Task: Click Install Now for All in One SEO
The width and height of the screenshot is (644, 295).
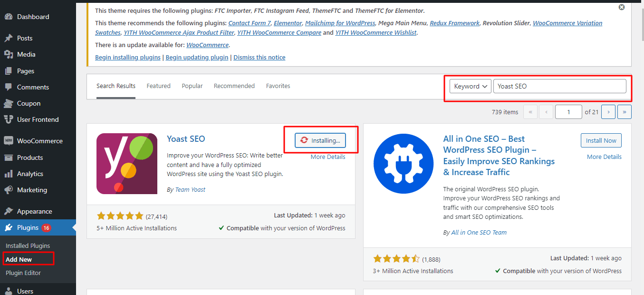Action: click(x=601, y=140)
